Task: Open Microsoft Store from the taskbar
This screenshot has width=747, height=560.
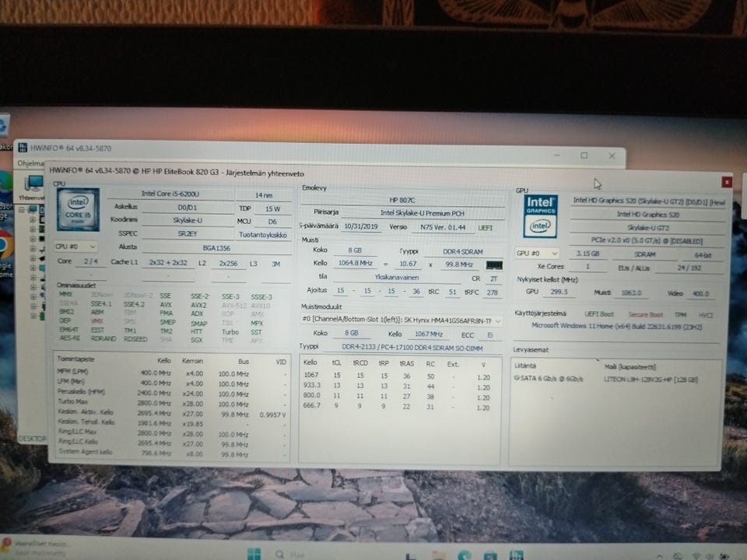Action: click(490, 555)
